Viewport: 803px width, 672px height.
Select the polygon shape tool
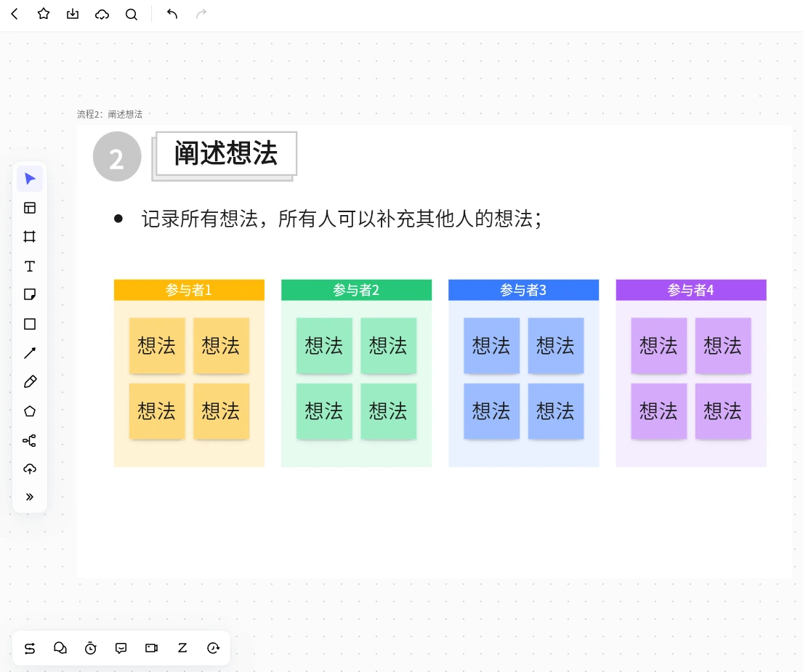[x=30, y=411]
